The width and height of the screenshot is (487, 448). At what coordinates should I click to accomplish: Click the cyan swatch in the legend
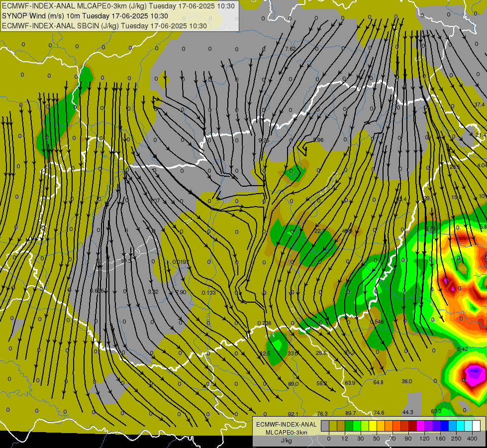(460, 426)
